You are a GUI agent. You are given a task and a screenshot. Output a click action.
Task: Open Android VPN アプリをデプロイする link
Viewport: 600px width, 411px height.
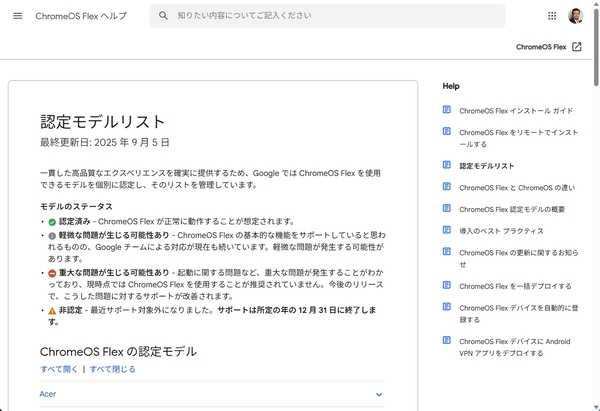point(515,347)
